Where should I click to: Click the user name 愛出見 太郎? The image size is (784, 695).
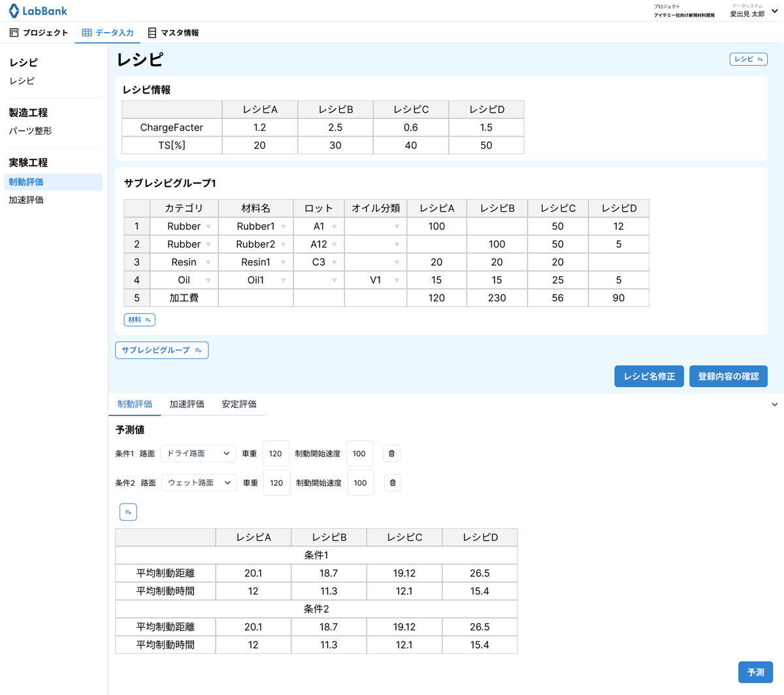coord(747,14)
